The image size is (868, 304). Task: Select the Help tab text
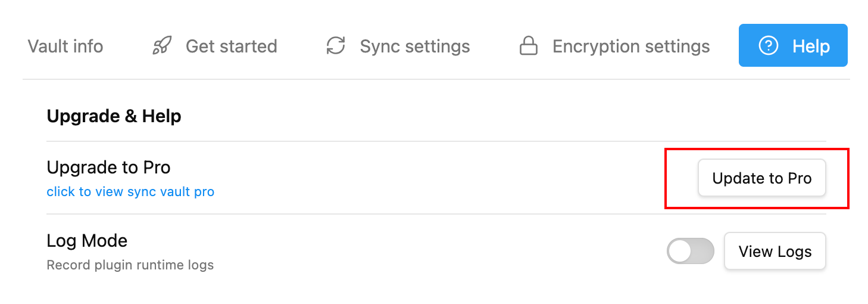[x=811, y=46]
